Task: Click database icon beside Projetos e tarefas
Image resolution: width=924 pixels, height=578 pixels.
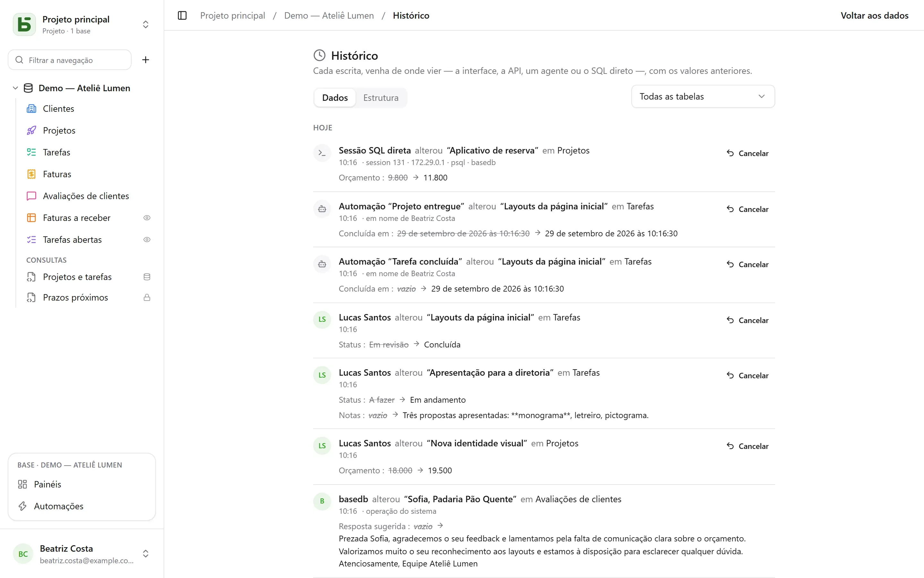Action: click(147, 277)
